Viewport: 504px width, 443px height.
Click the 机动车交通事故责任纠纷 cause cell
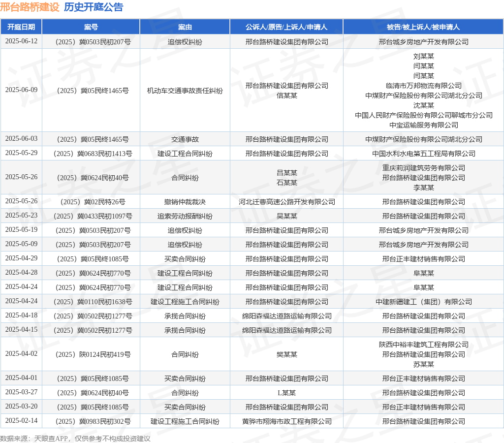(185, 91)
